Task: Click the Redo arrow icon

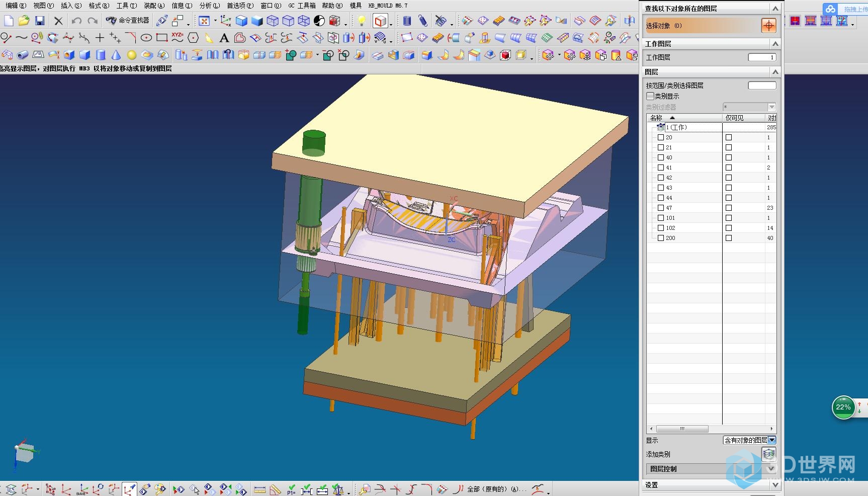Action: coord(93,21)
